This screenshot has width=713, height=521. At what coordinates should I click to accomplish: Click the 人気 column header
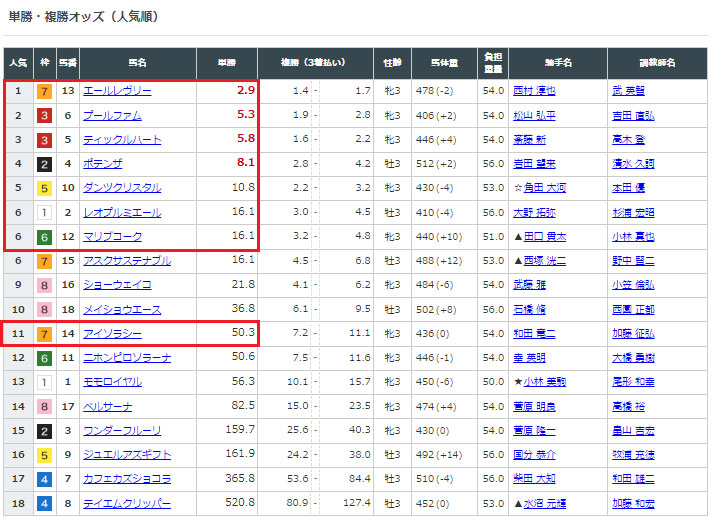coord(18,62)
